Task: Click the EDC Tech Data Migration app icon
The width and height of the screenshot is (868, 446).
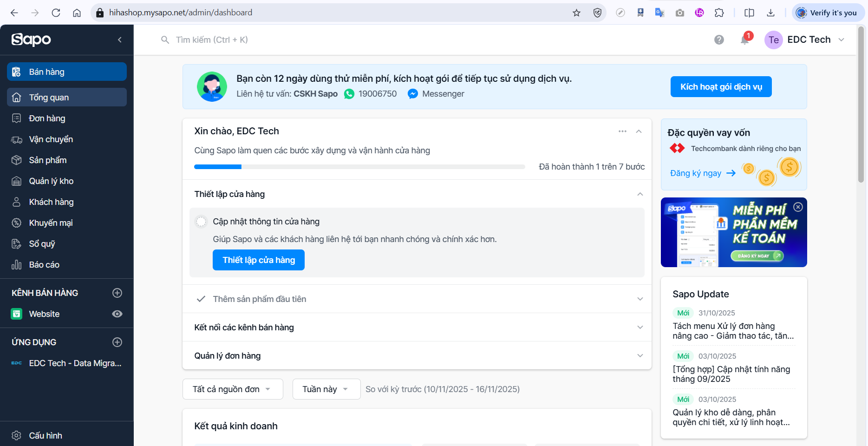Action: [17, 363]
